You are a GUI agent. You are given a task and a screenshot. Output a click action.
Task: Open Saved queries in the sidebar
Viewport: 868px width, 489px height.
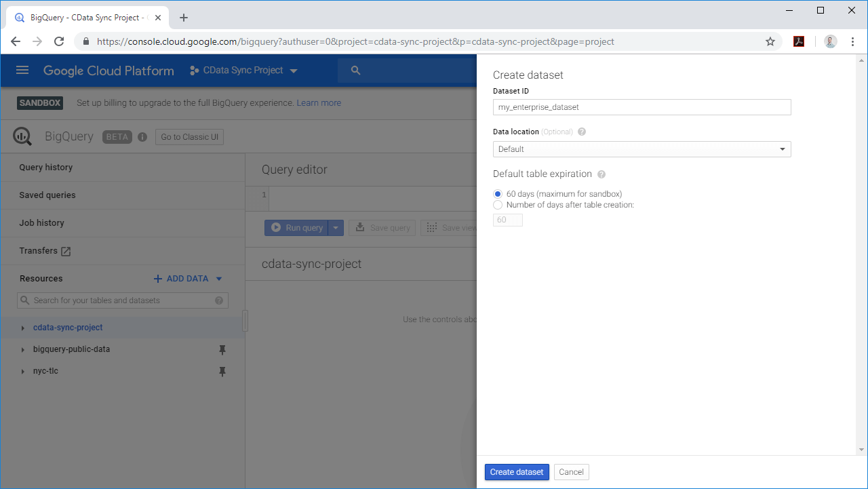point(47,195)
